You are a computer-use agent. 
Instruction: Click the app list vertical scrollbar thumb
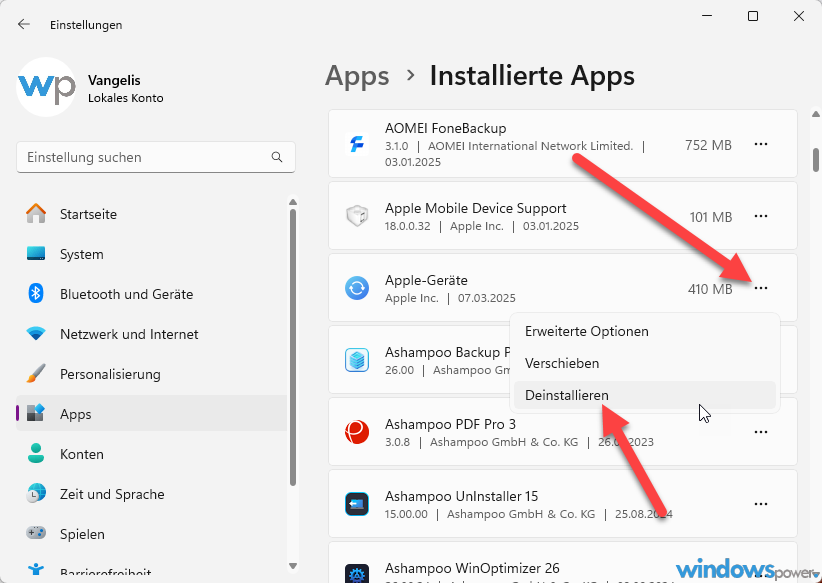(816, 160)
